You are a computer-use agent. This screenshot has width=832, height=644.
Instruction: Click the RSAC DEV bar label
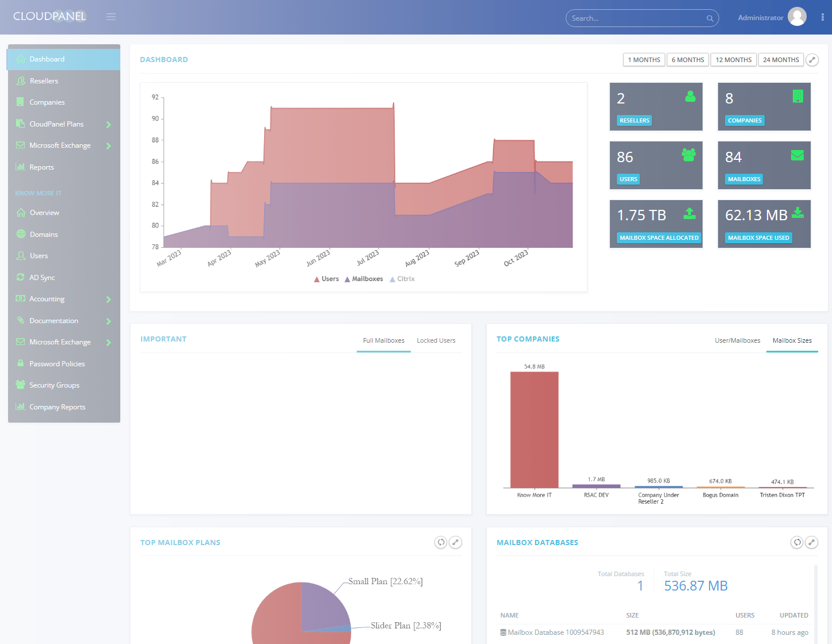pos(596,494)
